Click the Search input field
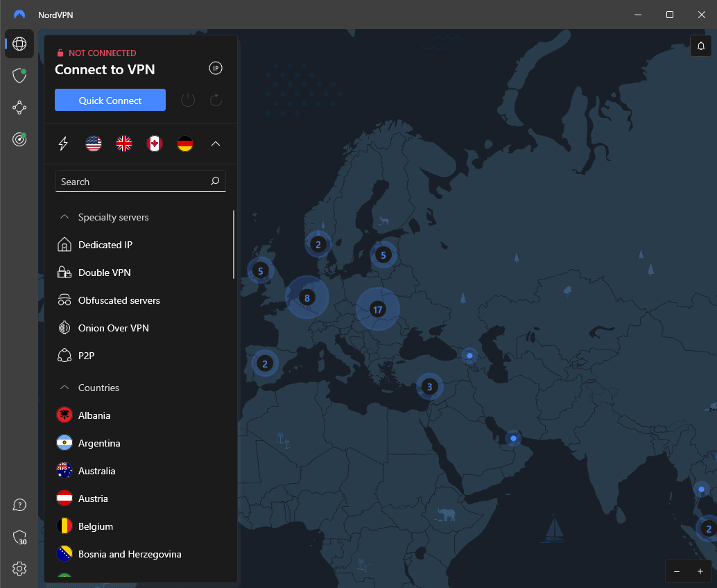The height and width of the screenshot is (588, 717). pos(140,182)
